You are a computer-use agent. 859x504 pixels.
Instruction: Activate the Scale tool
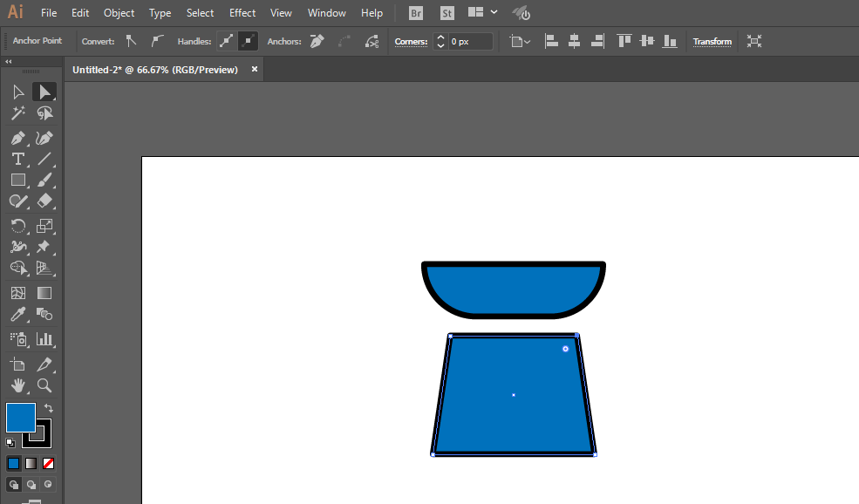[x=44, y=226]
